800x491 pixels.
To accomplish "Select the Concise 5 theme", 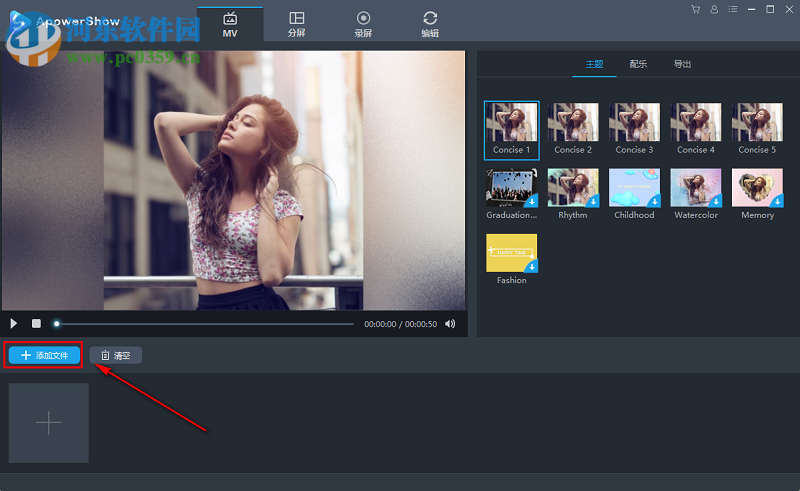I will [757, 129].
